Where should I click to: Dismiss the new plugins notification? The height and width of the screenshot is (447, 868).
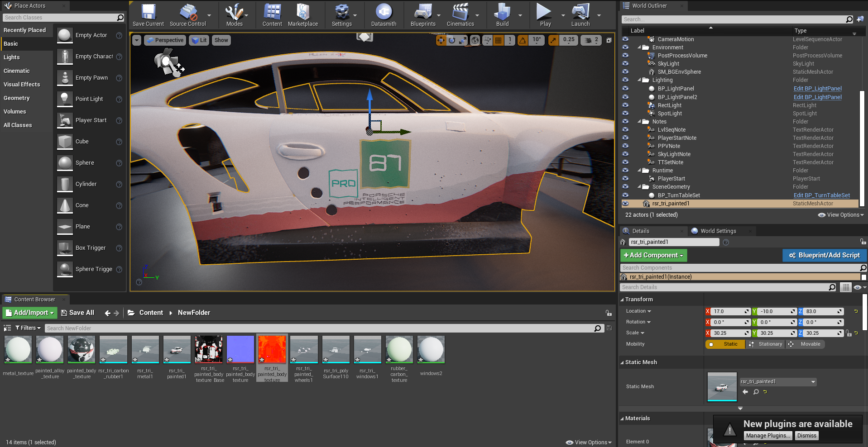[x=806, y=436]
